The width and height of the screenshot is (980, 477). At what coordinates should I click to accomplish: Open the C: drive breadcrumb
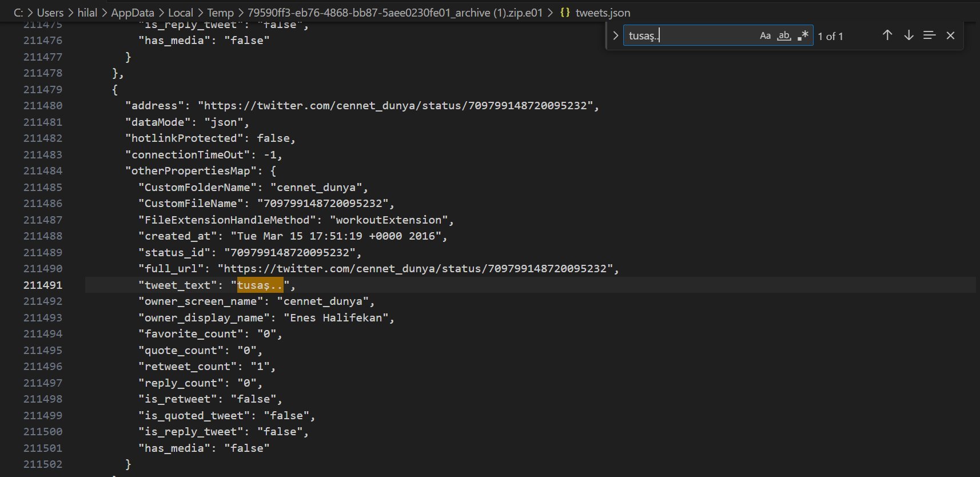coord(18,13)
